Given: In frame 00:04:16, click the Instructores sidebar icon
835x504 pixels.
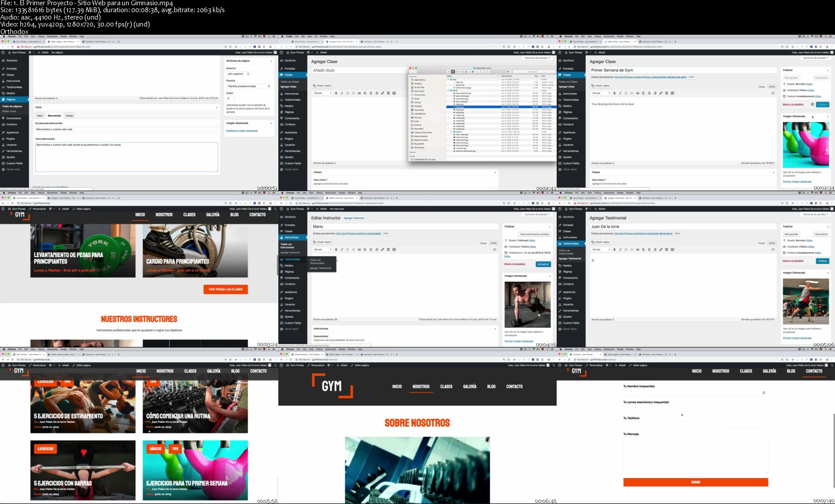Looking at the screenshot, I should pyautogui.click(x=282, y=237).
